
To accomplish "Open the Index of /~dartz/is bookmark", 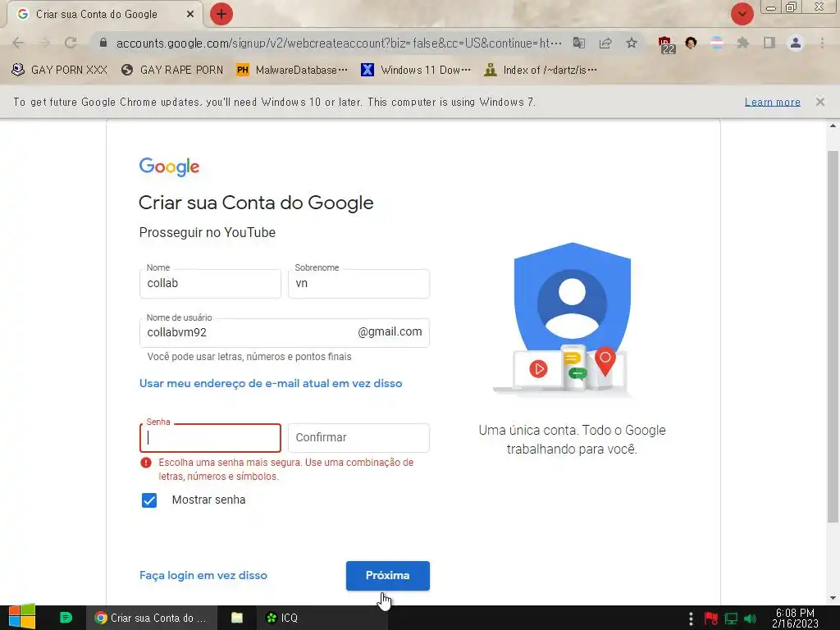I will [x=541, y=70].
